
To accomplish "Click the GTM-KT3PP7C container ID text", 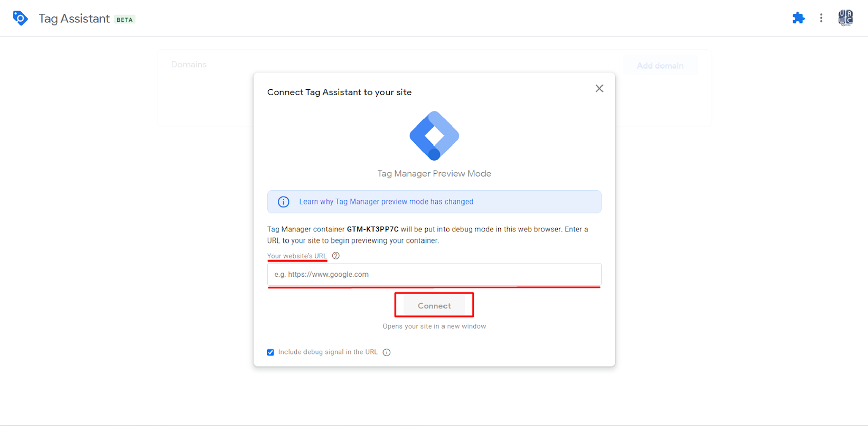I will pyautogui.click(x=372, y=229).
